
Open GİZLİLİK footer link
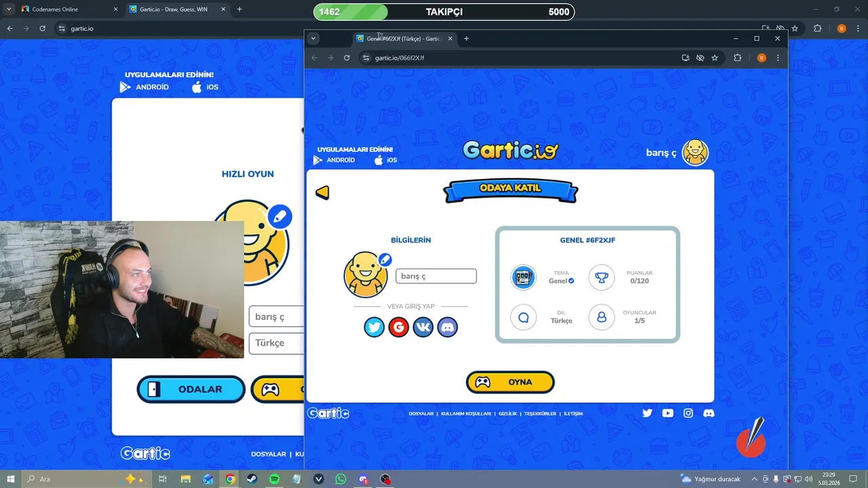507,413
